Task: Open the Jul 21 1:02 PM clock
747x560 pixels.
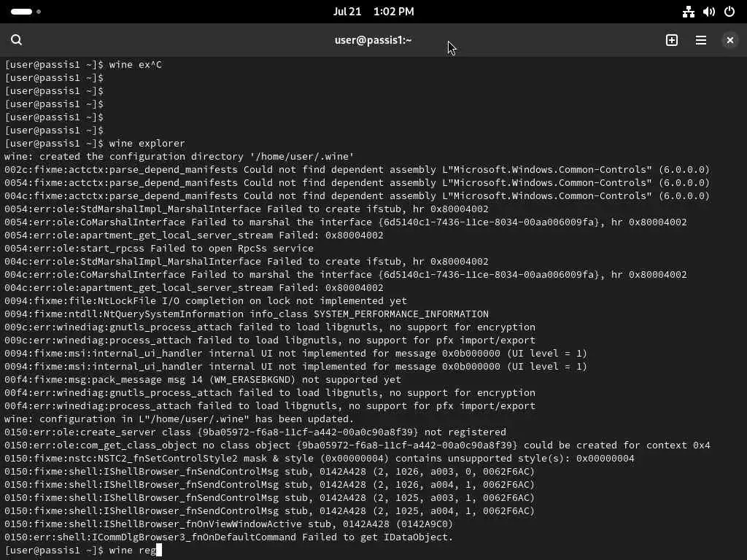Action: [x=373, y=12]
